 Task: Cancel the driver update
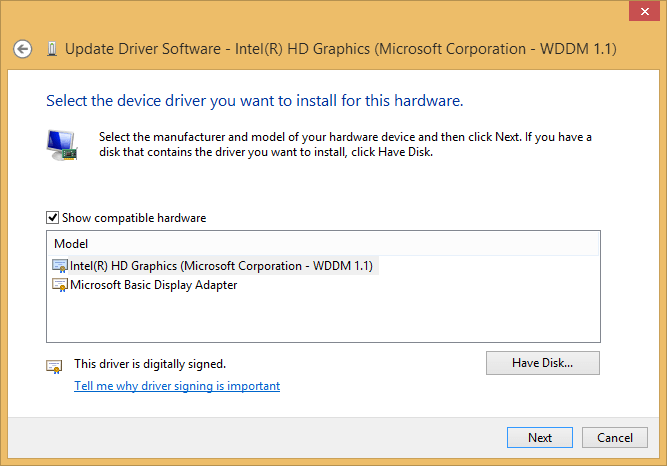tap(615, 437)
